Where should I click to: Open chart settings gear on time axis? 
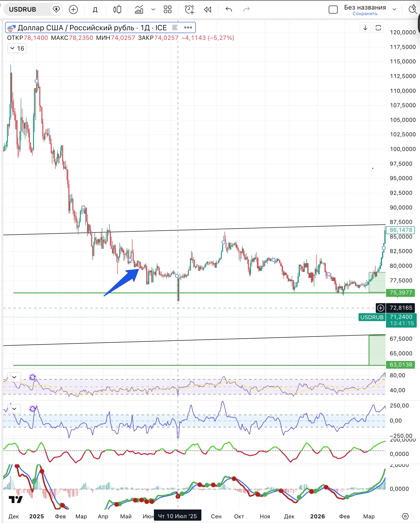[x=406, y=516]
